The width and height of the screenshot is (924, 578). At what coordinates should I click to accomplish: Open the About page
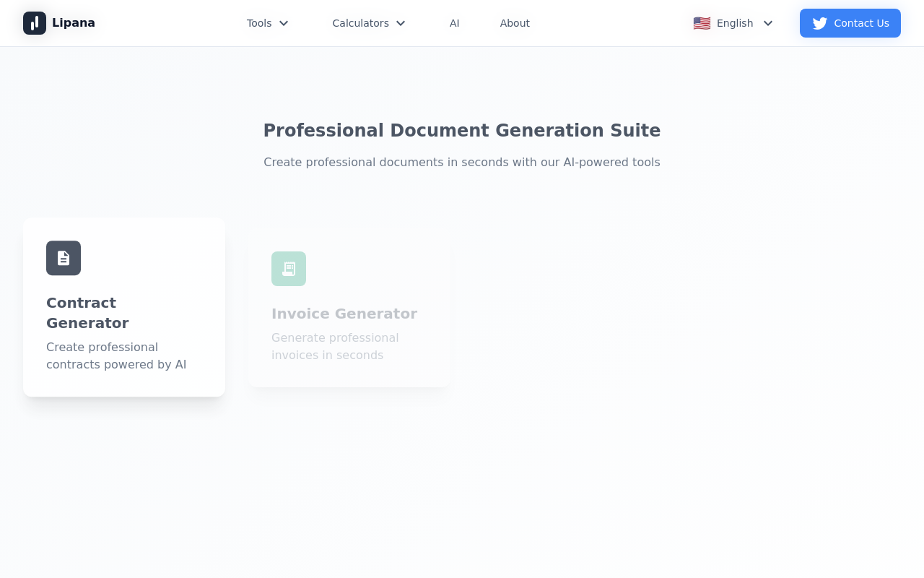515,23
